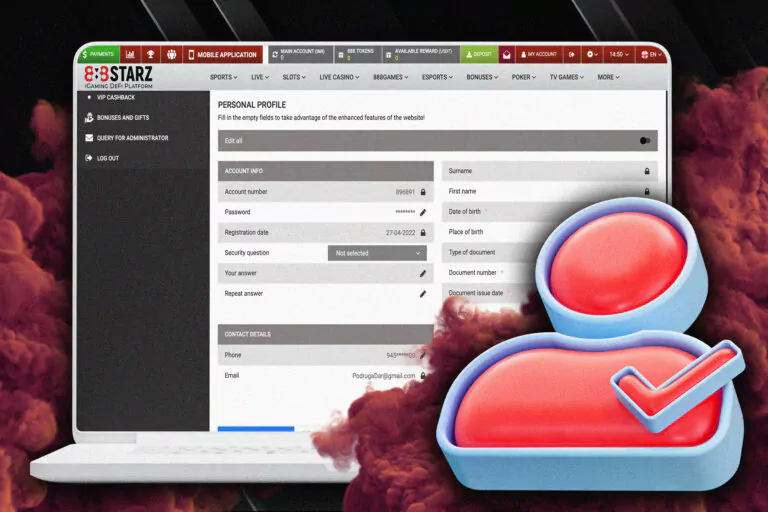This screenshot has width=768, height=512.
Task: Edit Your answer with pencil icon
Action: click(423, 273)
